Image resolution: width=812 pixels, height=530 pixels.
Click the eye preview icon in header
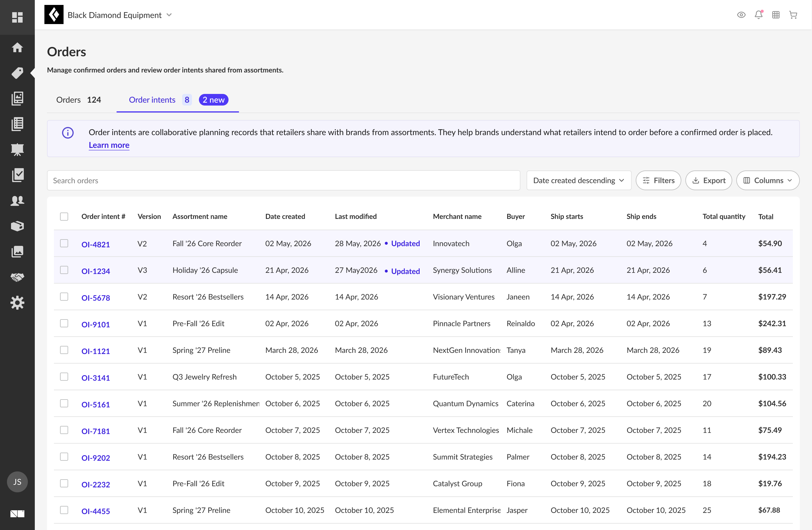point(741,15)
